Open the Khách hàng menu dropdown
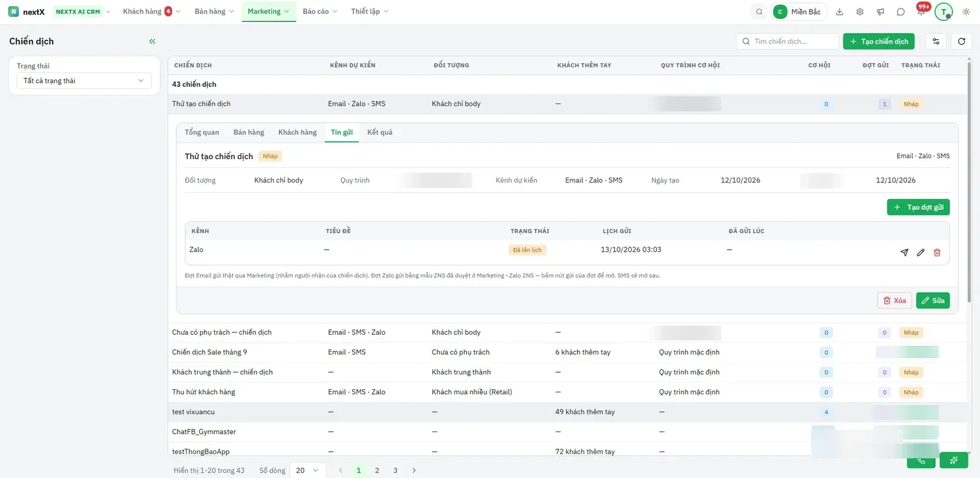 point(152,12)
